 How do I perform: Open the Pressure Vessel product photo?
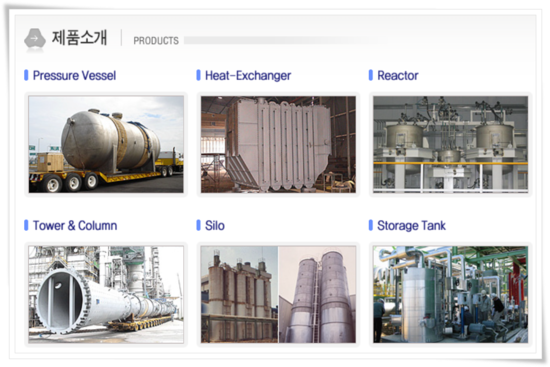coord(106,144)
